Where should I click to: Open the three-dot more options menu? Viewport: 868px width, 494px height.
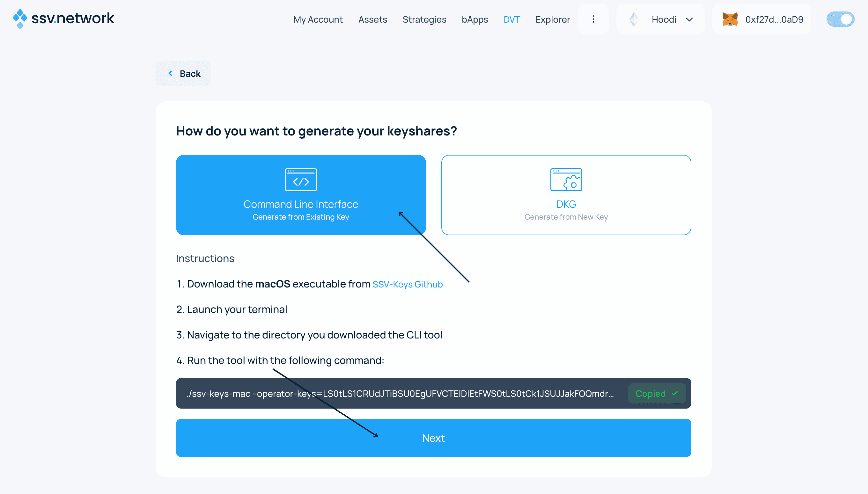point(593,19)
